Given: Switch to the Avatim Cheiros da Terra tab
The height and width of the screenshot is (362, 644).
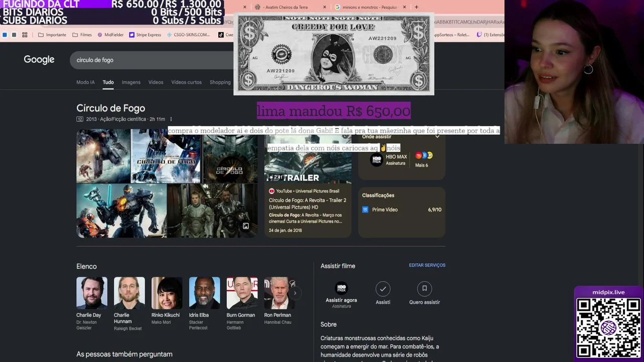Looking at the screenshot, I should [286, 7].
